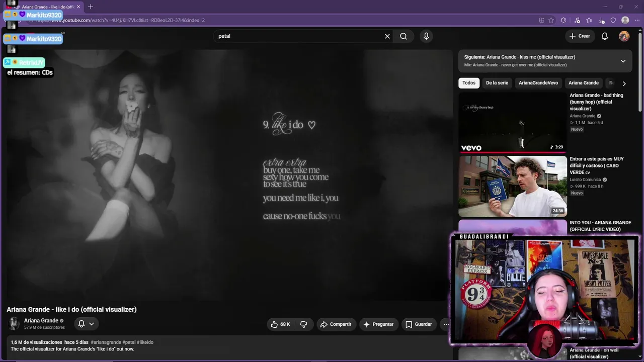Click the YouTube search input field

point(298,36)
